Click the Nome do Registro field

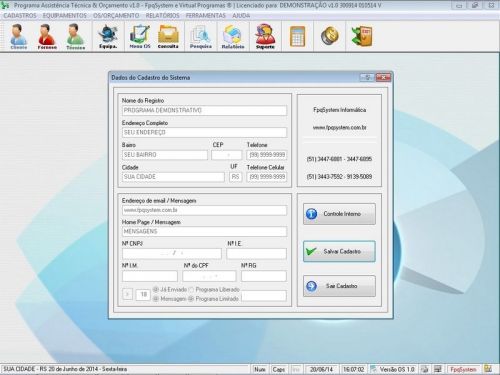point(204,110)
